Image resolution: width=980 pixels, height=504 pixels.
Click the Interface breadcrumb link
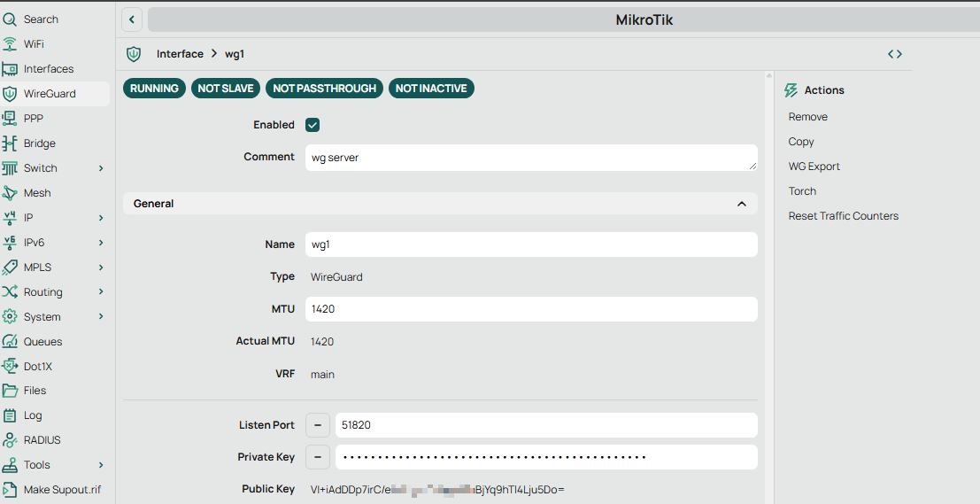[180, 54]
